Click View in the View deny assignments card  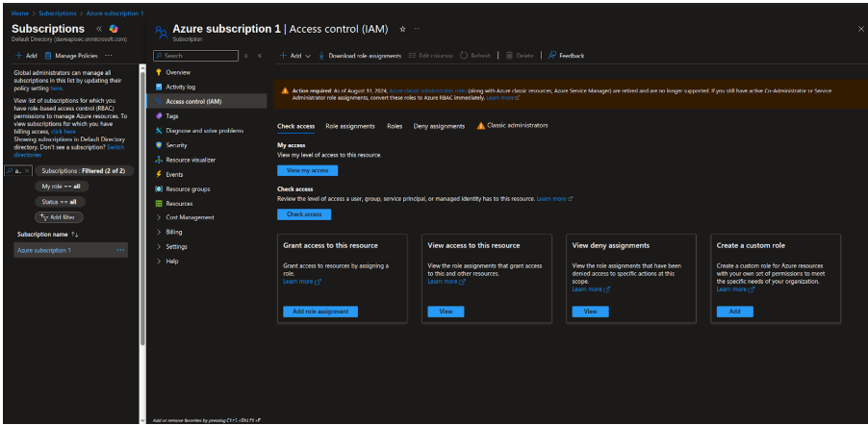(590, 312)
